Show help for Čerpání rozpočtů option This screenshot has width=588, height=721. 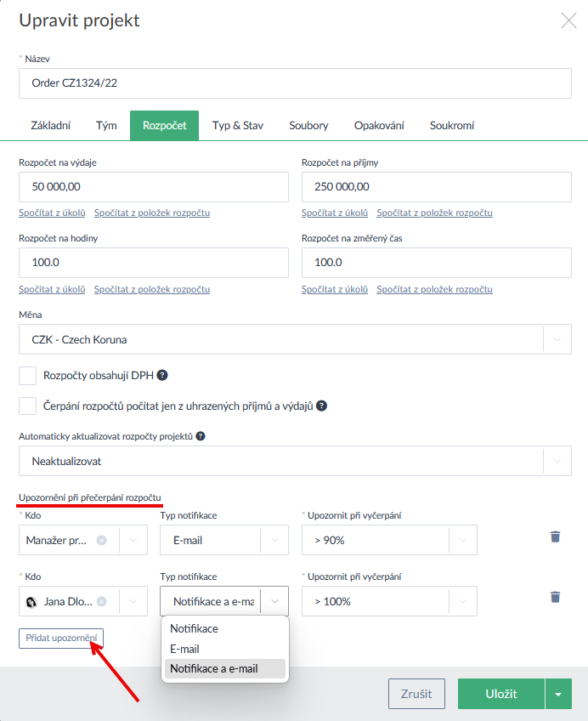(x=322, y=406)
